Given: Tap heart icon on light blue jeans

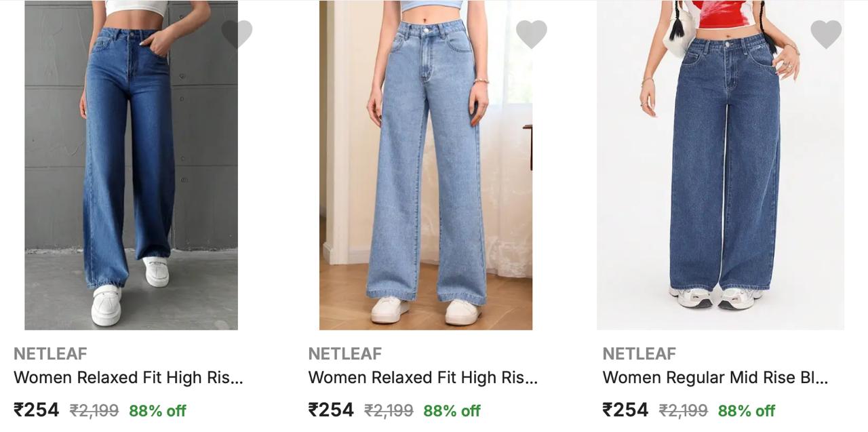Looking at the screenshot, I should [531, 34].
